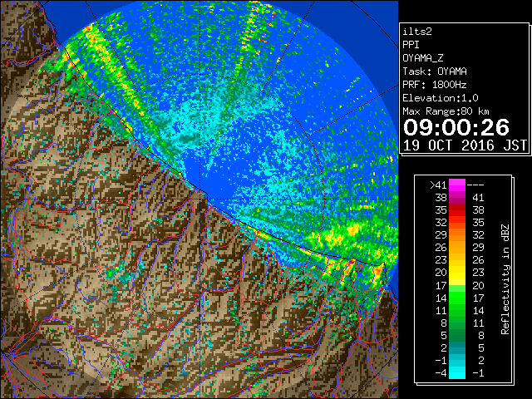Pick the cyan swatch for -4 to -1

click(x=457, y=372)
